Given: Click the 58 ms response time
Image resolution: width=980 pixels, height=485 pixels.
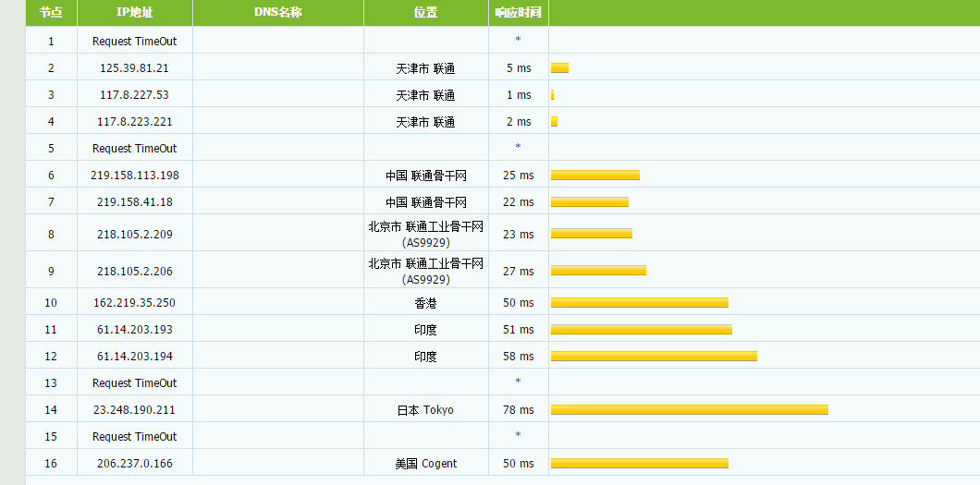Looking at the screenshot, I should click(519, 357).
